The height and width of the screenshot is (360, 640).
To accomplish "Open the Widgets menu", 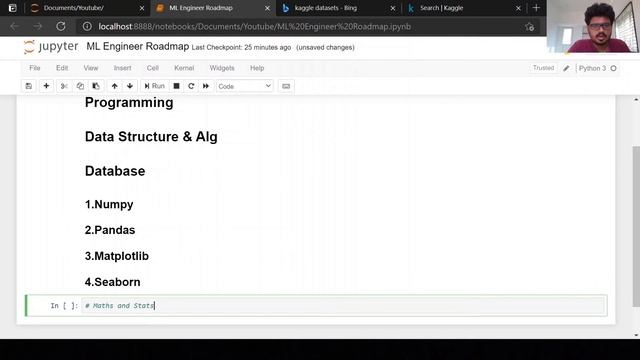I will (x=222, y=68).
